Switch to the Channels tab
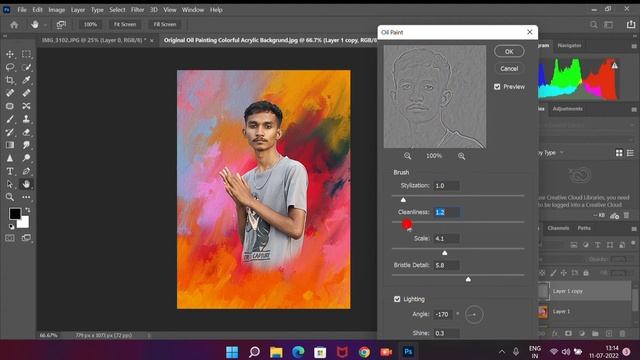The image size is (640, 360). pyautogui.click(x=558, y=228)
